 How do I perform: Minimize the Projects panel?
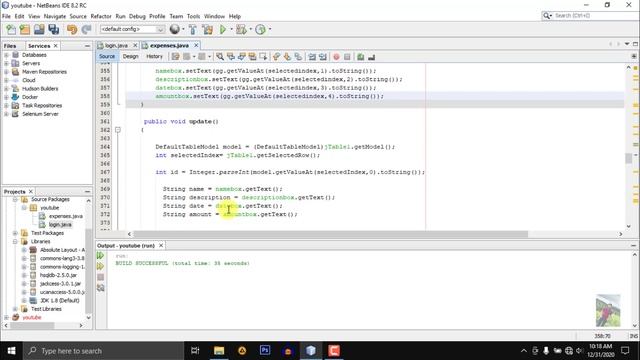tap(87, 191)
